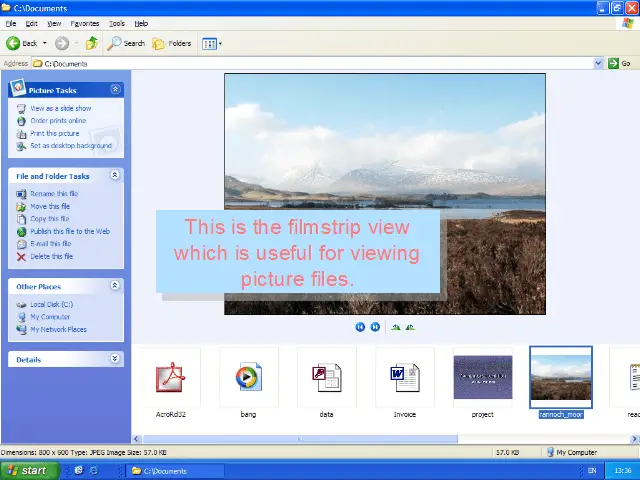Viewport: 640px width, 480px height.
Task: Select the AcroRd32 file icon
Action: [170, 378]
